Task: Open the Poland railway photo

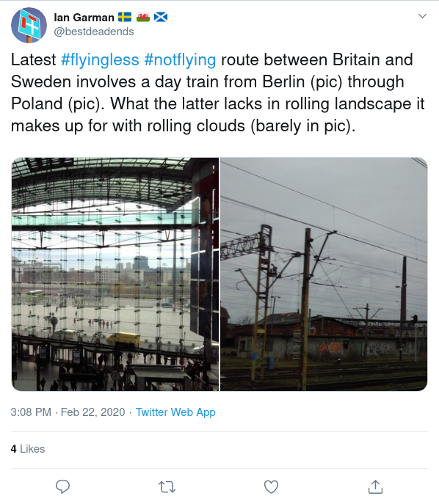Action: click(324, 274)
